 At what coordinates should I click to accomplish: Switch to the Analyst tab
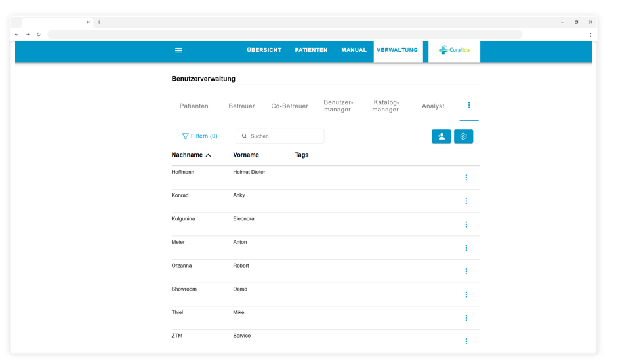click(433, 106)
